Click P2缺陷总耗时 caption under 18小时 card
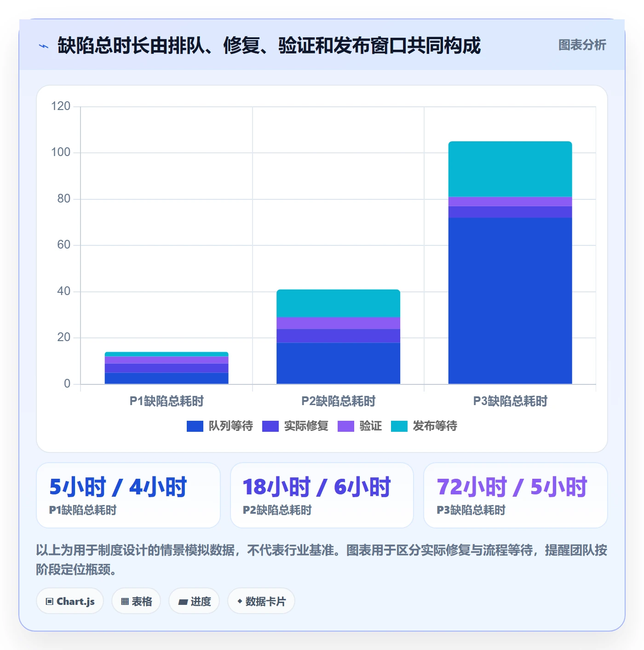Screen dimensions: 644x650 pyautogui.click(x=277, y=510)
